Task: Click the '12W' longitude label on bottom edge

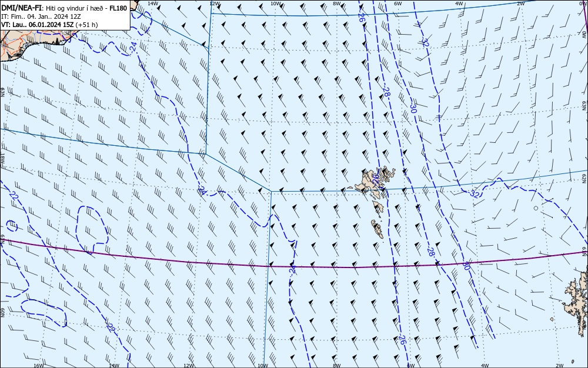Action: 189,366
